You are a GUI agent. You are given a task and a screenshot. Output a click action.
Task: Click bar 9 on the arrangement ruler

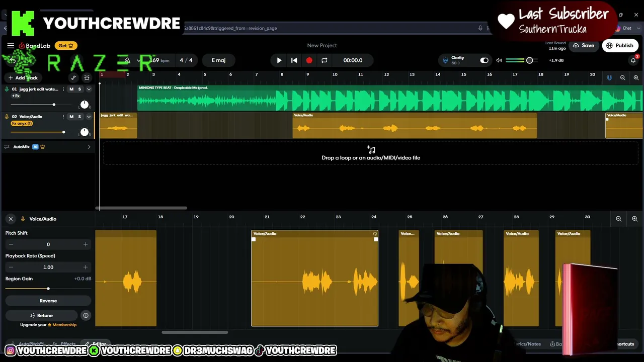tap(308, 74)
